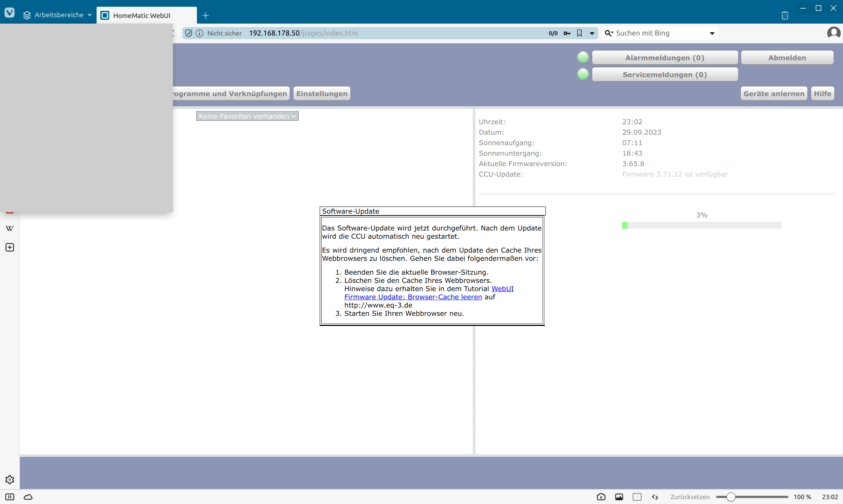Open the Keine Favoriten vorhanden dropdown
This screenshot has width=843, height=504.
click(247, 116)
